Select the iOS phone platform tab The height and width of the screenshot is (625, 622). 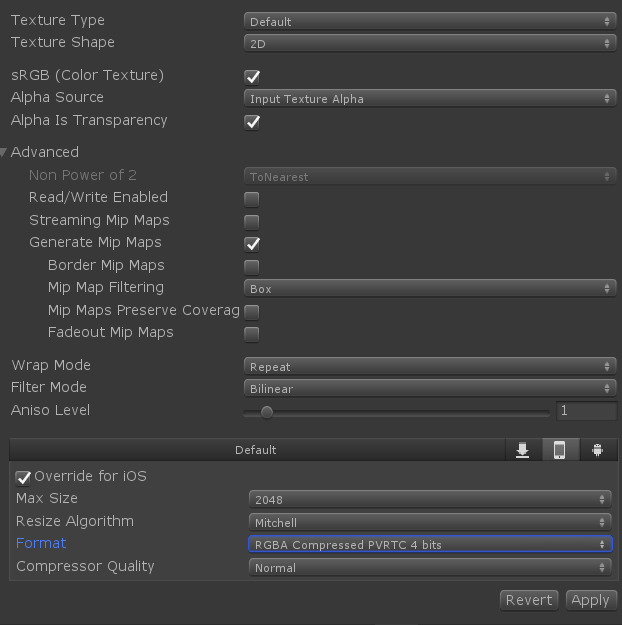[x=559, y=450]
